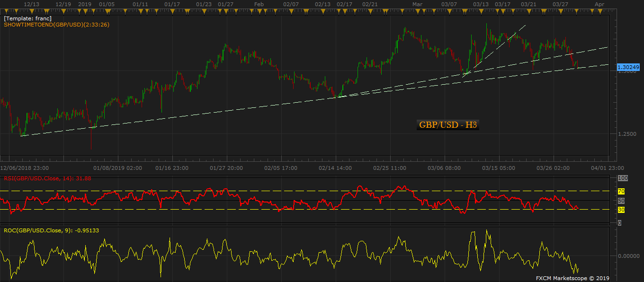Select the RSI(GBP/USD.Close, 14) indicator label
644x282 pixels.
click(x=47, y=178)
